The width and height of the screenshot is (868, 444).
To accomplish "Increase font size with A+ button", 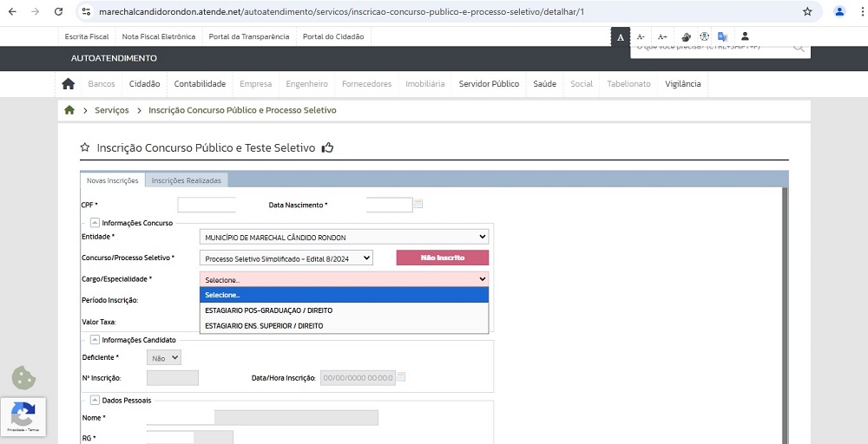I will (662, 36).
